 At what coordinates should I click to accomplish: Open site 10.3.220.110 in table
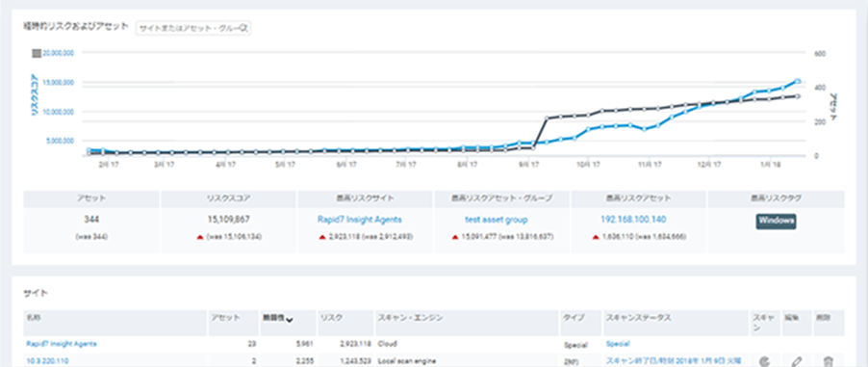click(47, 361)
